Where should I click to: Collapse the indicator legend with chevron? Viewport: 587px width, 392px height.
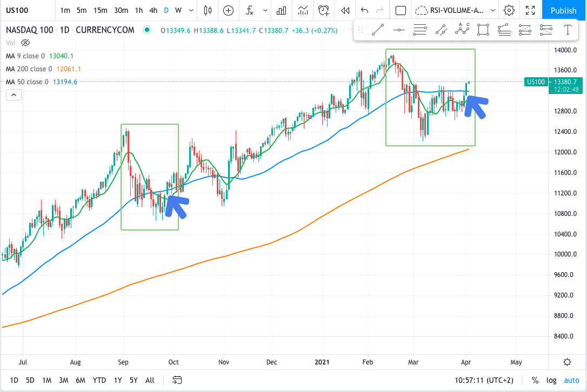tap(14, 95)
